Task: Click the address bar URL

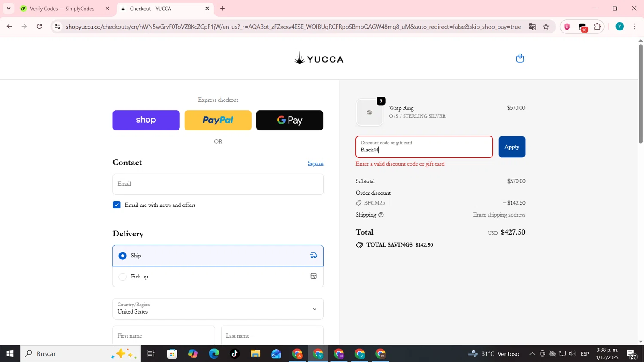Action: 293,27
